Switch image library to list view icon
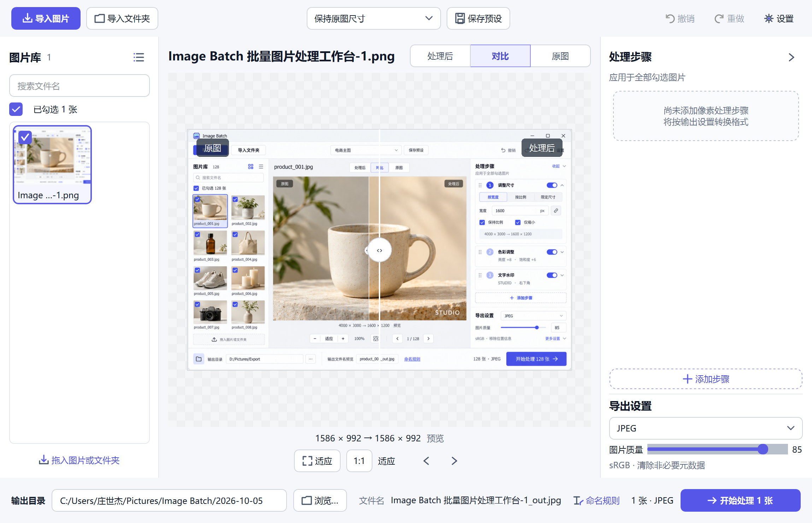This screenshot has height=523, width=812. [x=139, y=57]
